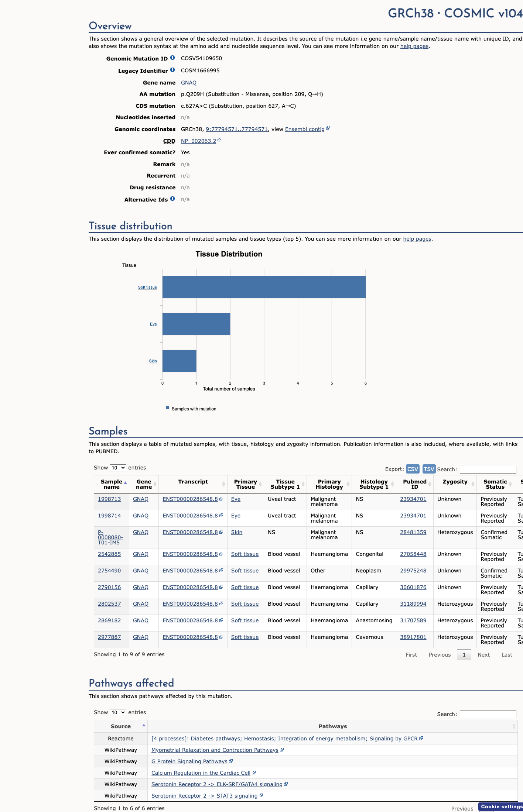This screenshot has width=523, height=812.
Task: Sort samples by Primary Tissue column
Action: pos(245,484)
